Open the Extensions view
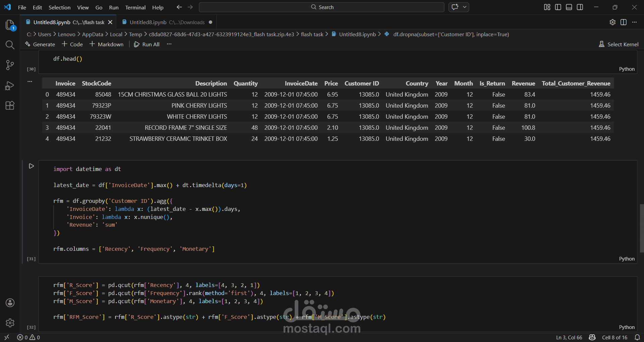Screen dimensions: 644x342 tap(10, 105)
